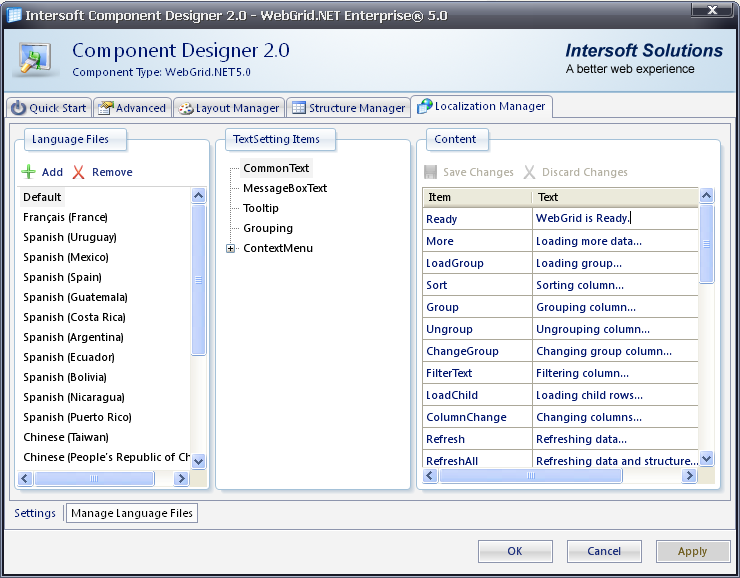740x578 pixels.
Task: Select Français (France) in language list
Action: click(x=66, y=218)
